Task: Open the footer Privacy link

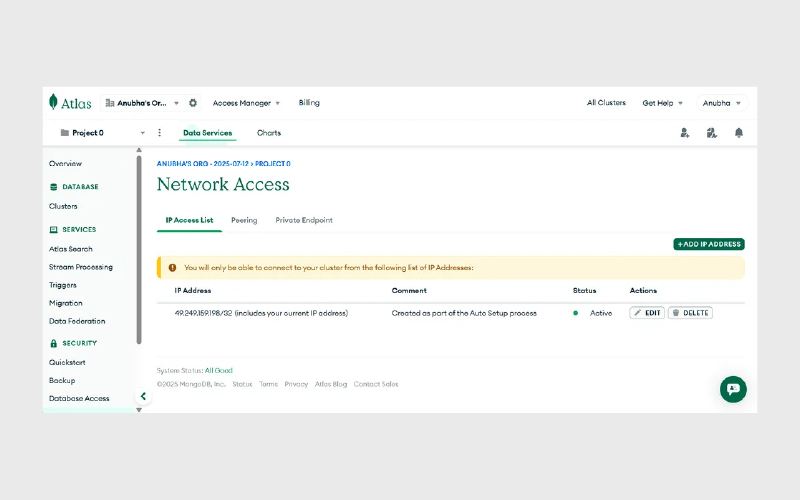Action: (x=296, y=384)
